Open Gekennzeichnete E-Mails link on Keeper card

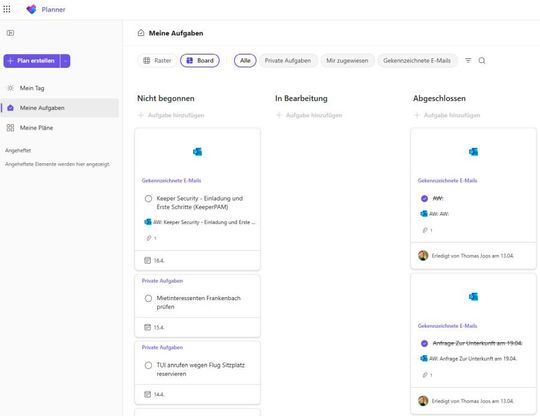(172, 180)
